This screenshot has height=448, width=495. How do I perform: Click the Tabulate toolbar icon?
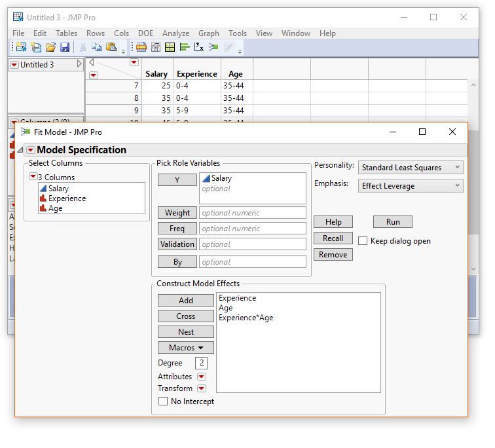click(x=156, y=47)
